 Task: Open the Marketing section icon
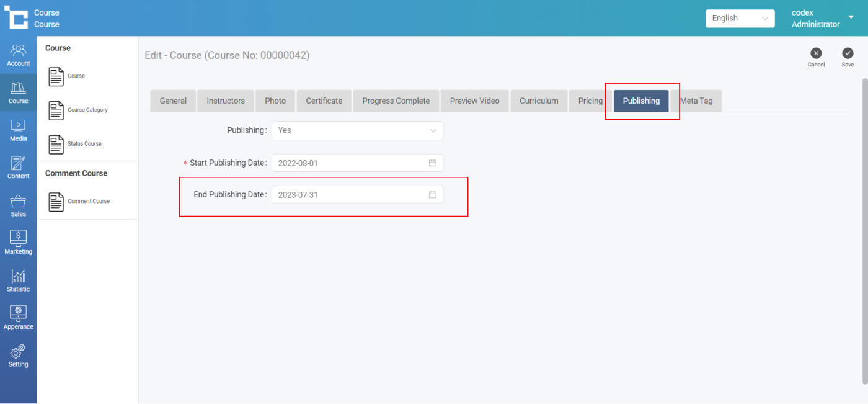click(18, 243)
